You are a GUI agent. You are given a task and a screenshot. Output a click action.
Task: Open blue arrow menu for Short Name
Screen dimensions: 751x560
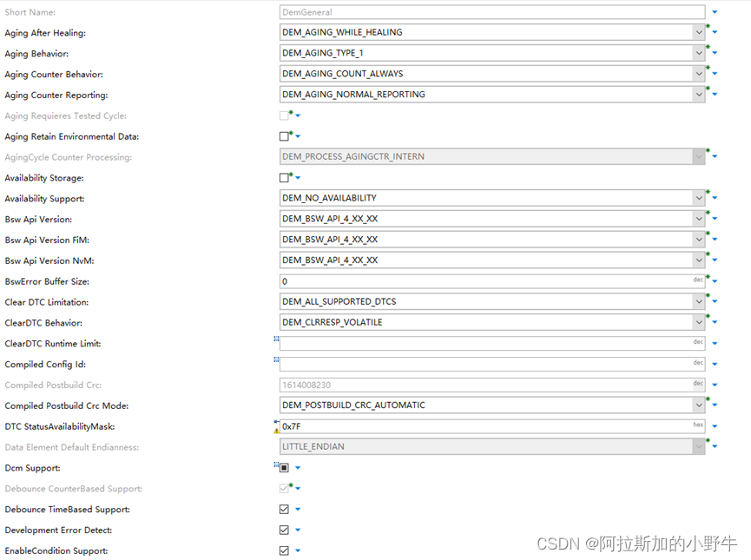pyautogui.click(x=715, y=12)
